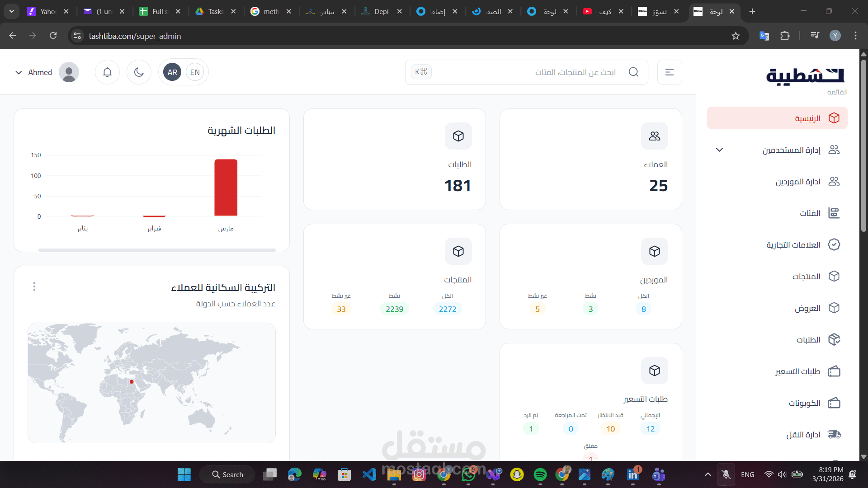Screen dimensions: 868x488
Task: Click the notification bell icon
Action: click(107, 72)
